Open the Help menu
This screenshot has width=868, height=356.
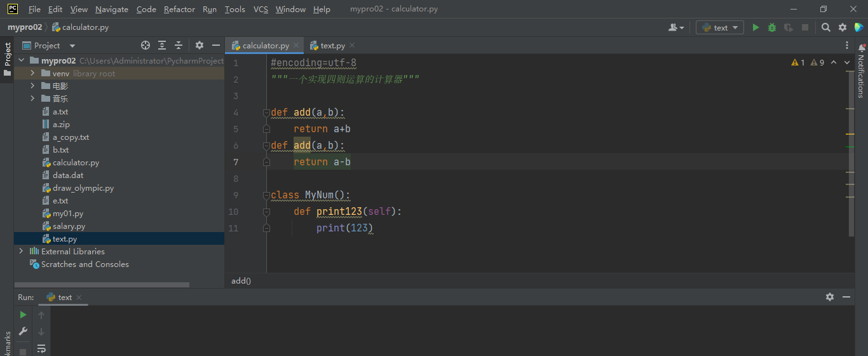[x=322, y=9]
